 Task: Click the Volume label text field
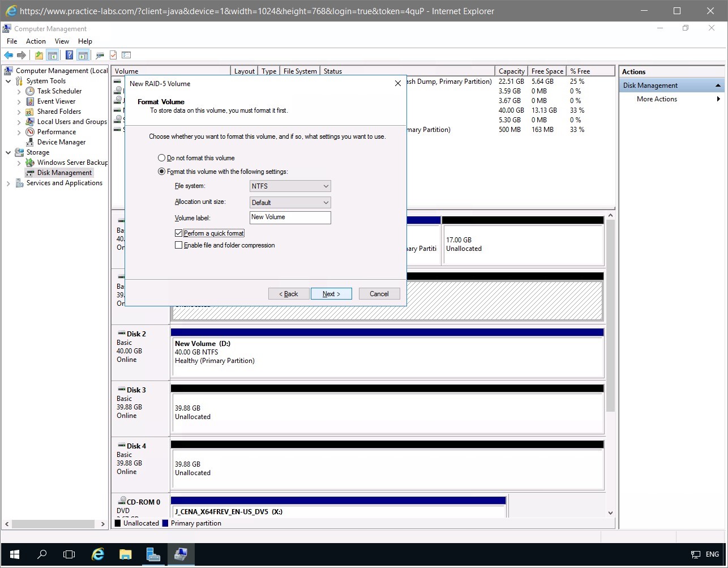pos(290,217)
